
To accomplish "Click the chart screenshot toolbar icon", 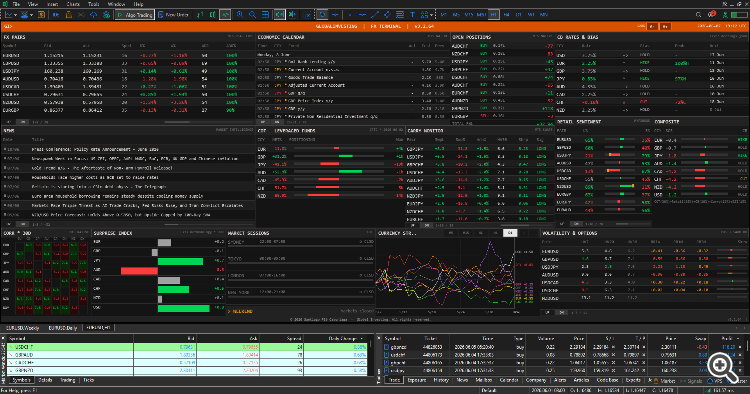I will (x=307, y=15).
